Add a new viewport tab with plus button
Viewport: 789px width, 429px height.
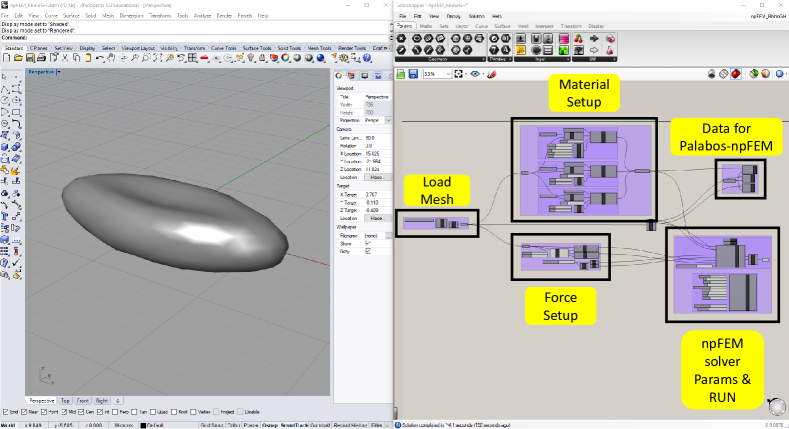pyautogui.click(x=118, y=401)
